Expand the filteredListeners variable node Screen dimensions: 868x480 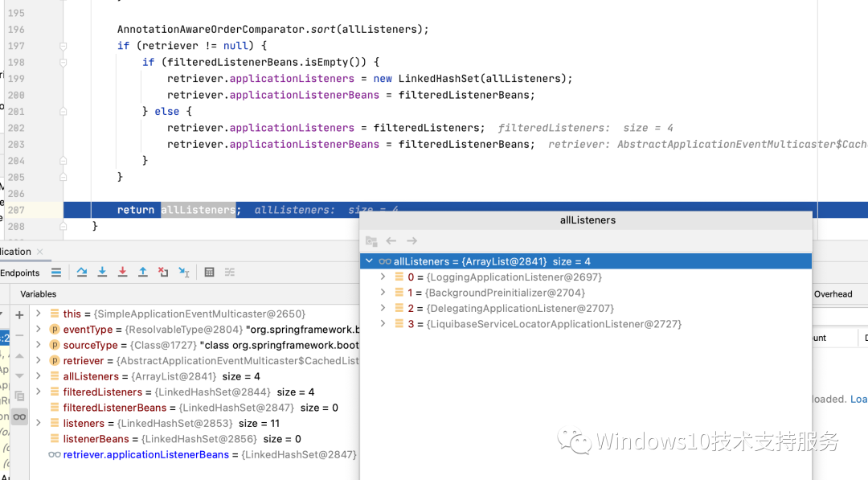39,392
